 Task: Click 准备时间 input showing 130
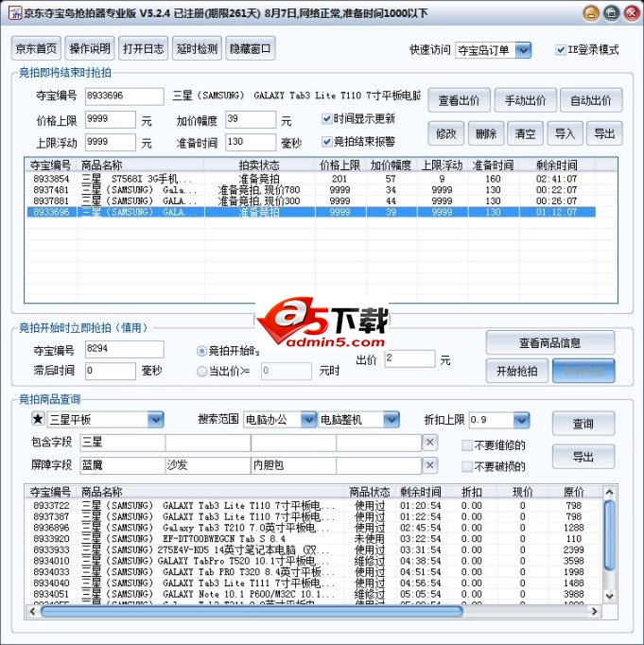251,142
